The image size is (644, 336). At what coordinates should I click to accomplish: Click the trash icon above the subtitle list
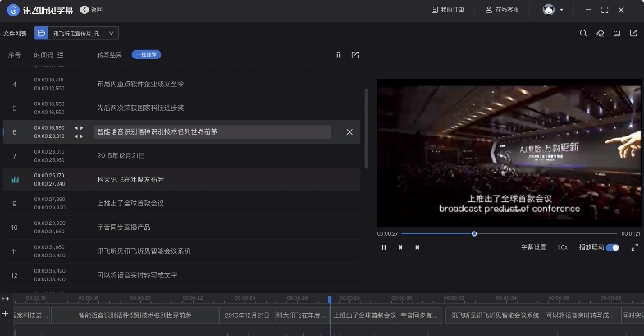[338, 55]
